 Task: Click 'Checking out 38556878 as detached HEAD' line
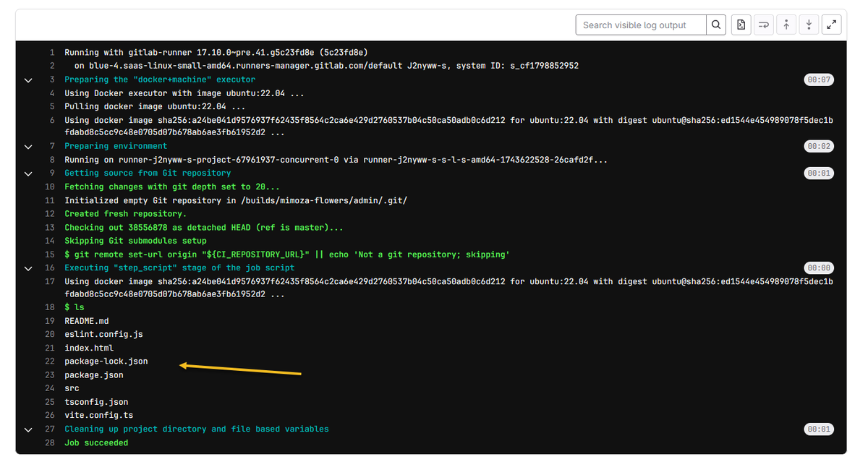pos(204,227)
